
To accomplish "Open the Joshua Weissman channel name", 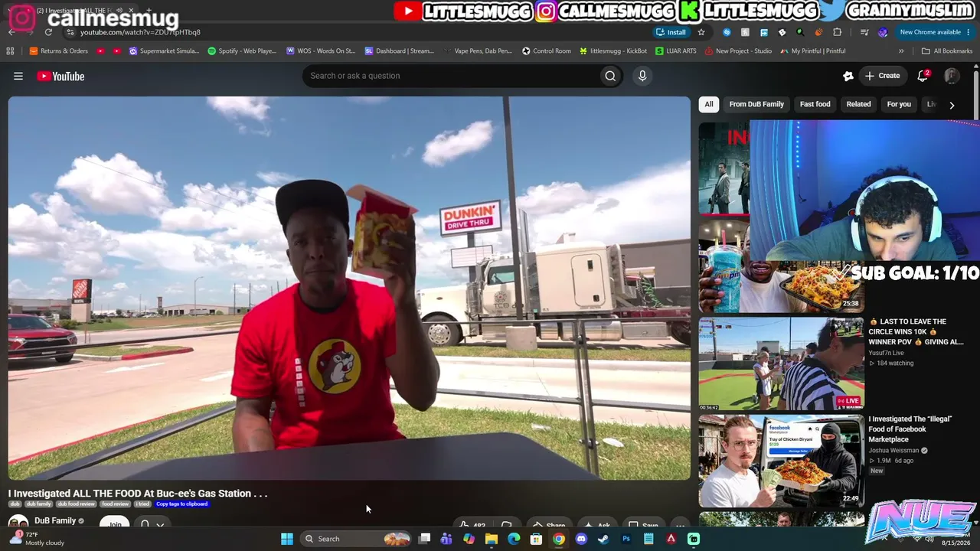I will click(893, 451).
